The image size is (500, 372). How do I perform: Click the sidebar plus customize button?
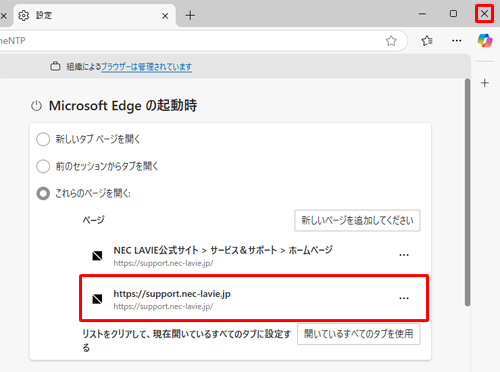485,83
